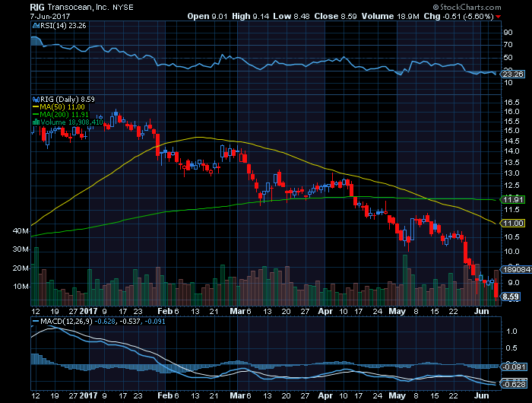
Task: Click the volume bars icon in legend
Action: (x=36, y=122)
